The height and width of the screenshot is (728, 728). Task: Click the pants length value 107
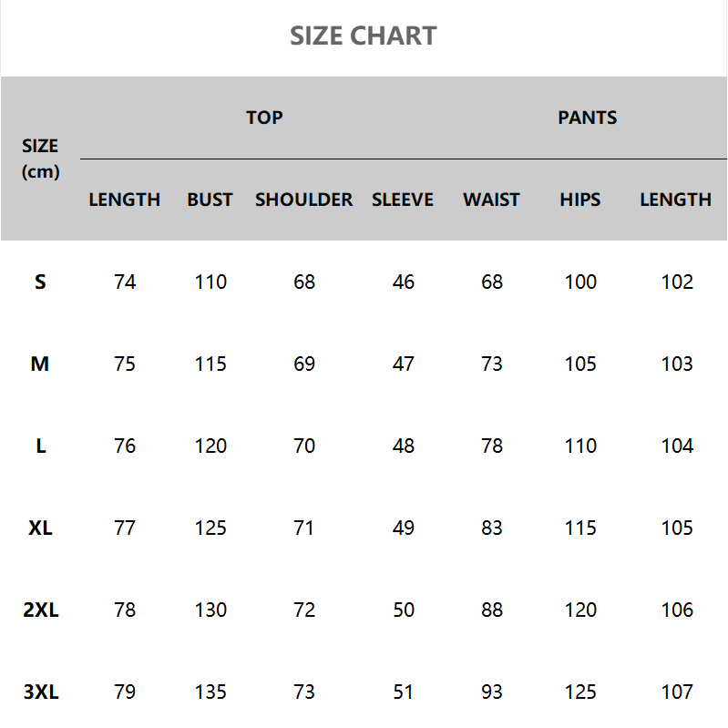point(677,692)
